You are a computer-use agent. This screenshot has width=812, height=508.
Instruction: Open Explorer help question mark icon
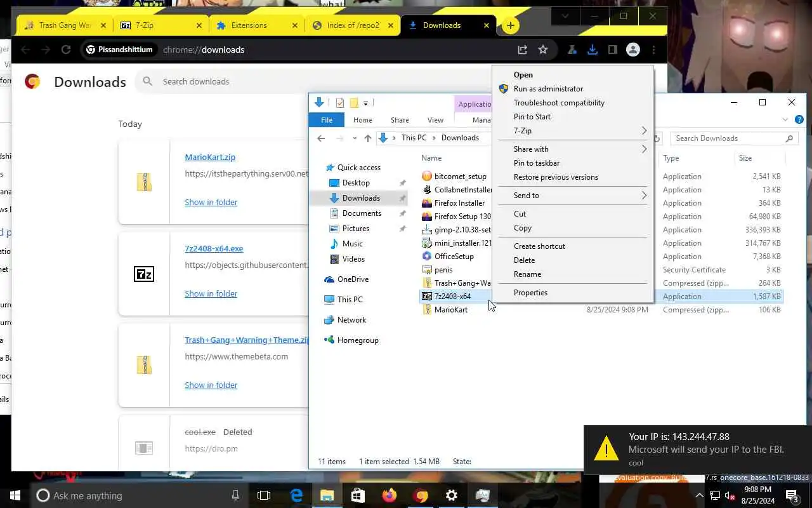click(799, 119)
